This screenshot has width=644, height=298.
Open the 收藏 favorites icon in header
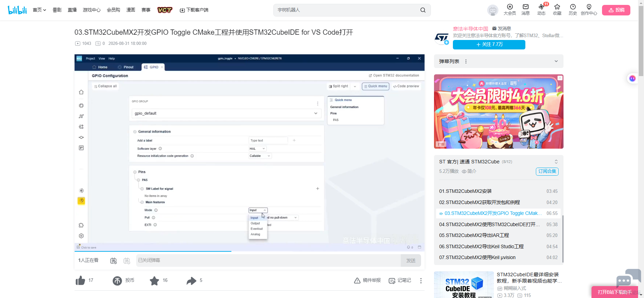coord(557,10)
